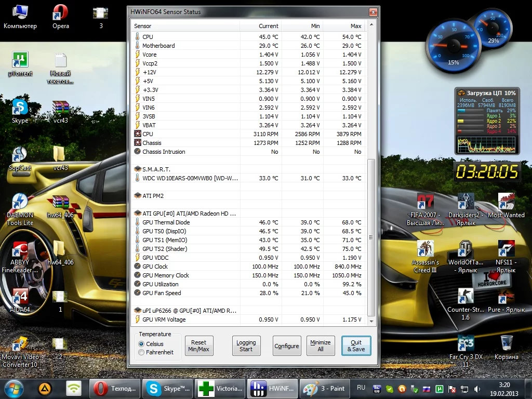Open the Windows Start menu
The width and height of the screenshot is (532, 399).
click(x=13, y=389)
